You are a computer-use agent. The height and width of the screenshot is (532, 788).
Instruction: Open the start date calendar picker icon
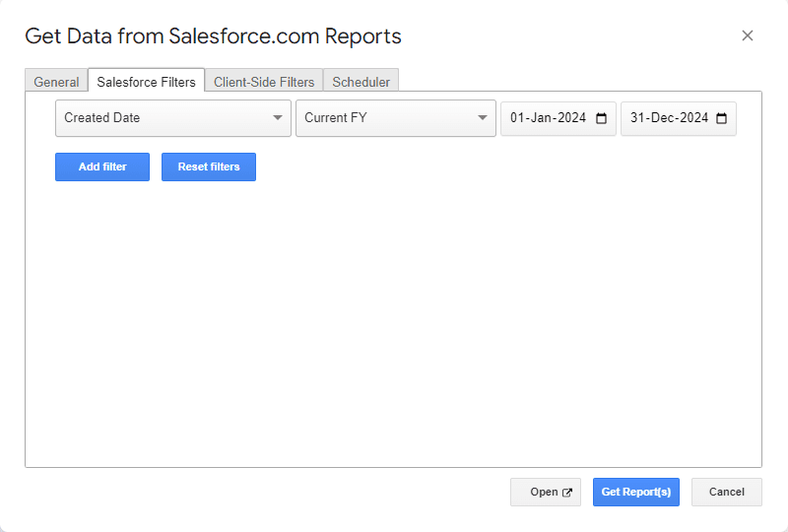click(x=602, y=118)
